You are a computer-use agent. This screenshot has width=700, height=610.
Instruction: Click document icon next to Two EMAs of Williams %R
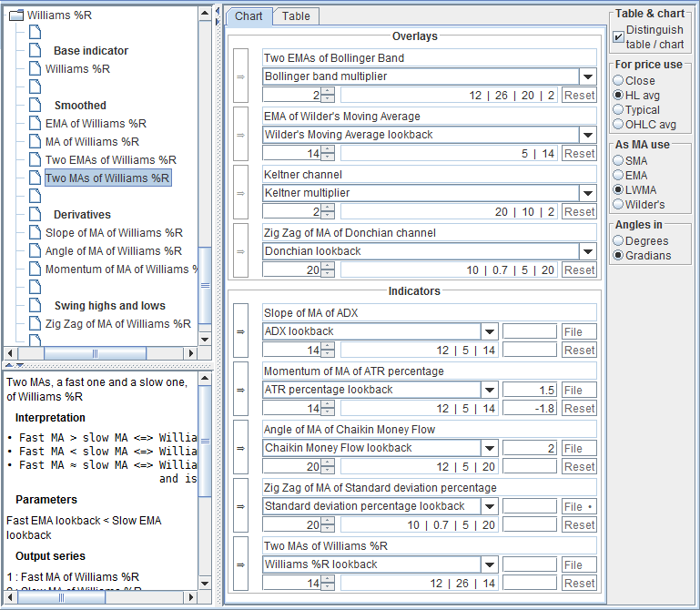35,160
